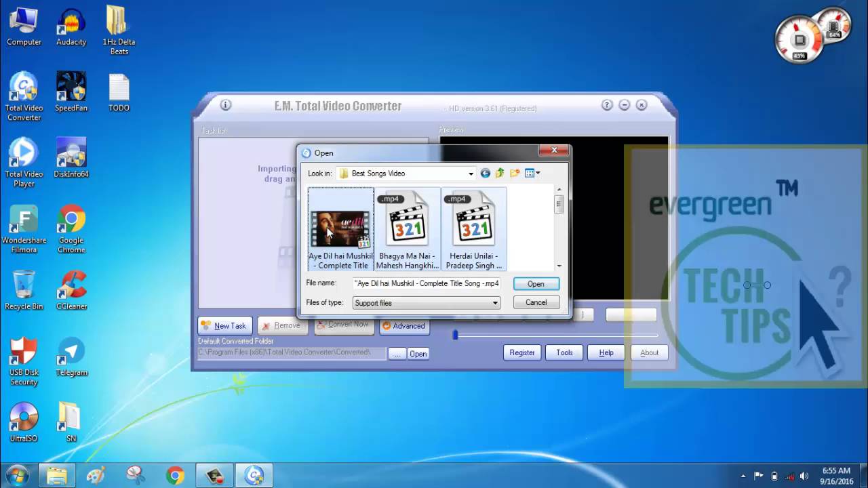Select the Recycle Bin icon
This screenshot has height=488, width=868.
(x=24, y=289)
